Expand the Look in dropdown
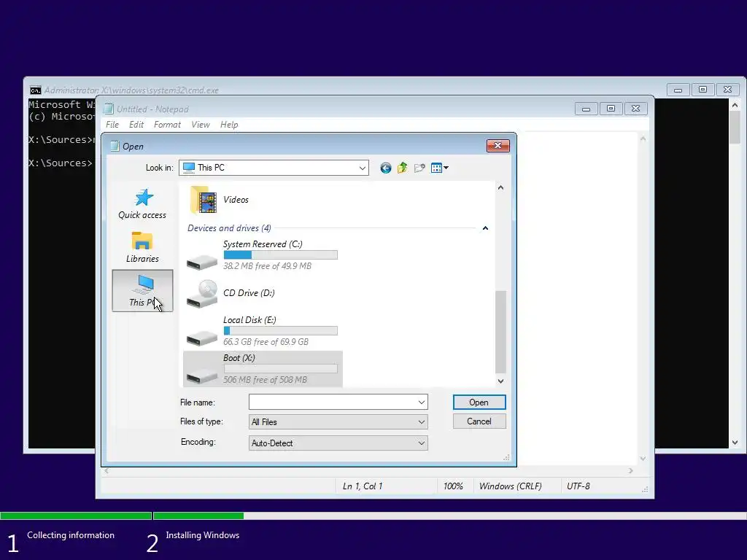This screenshot has width=747, height=560. coord(362,168)
